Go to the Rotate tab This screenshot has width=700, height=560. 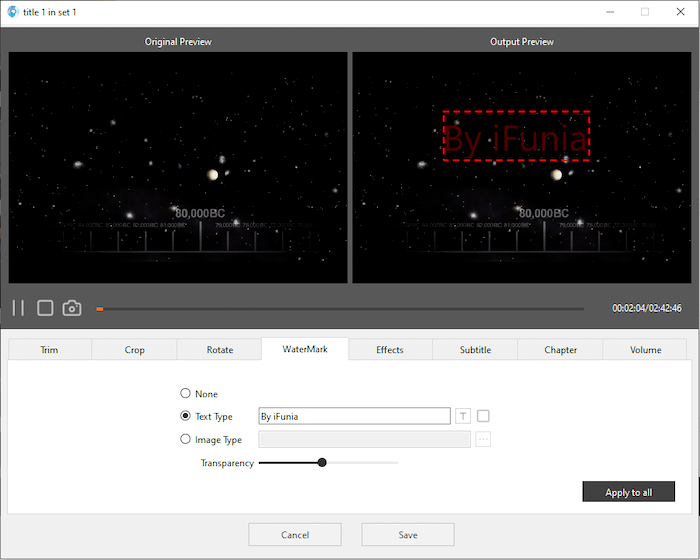[220, 350]
